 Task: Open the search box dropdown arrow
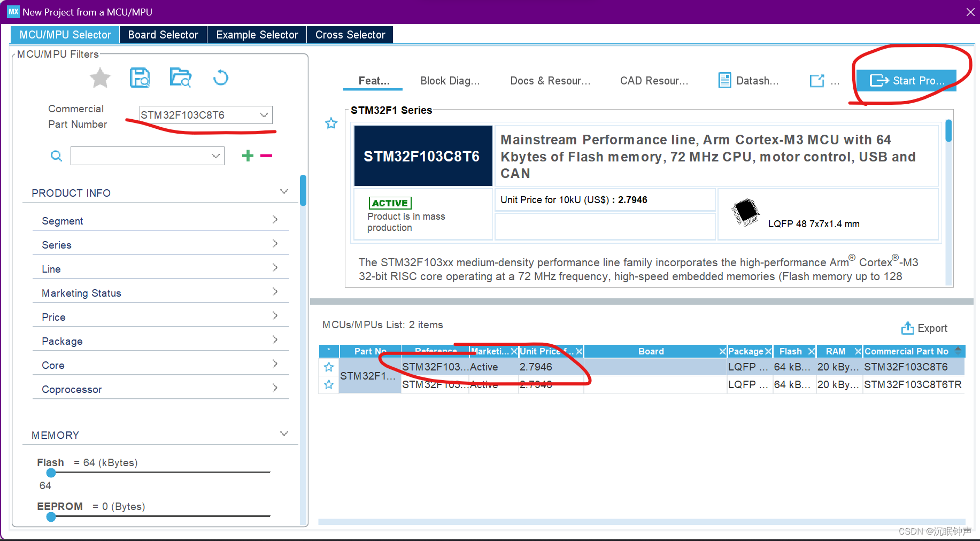215,156
